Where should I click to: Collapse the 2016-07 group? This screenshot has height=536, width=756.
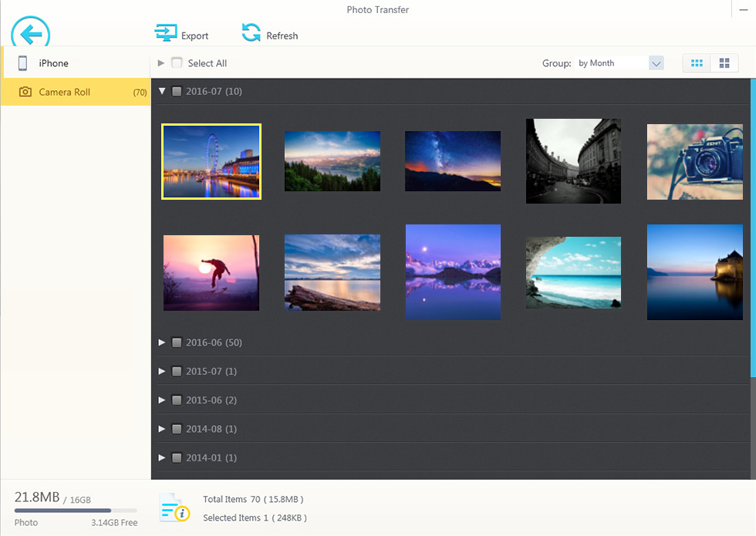click(x=162, y=91)
